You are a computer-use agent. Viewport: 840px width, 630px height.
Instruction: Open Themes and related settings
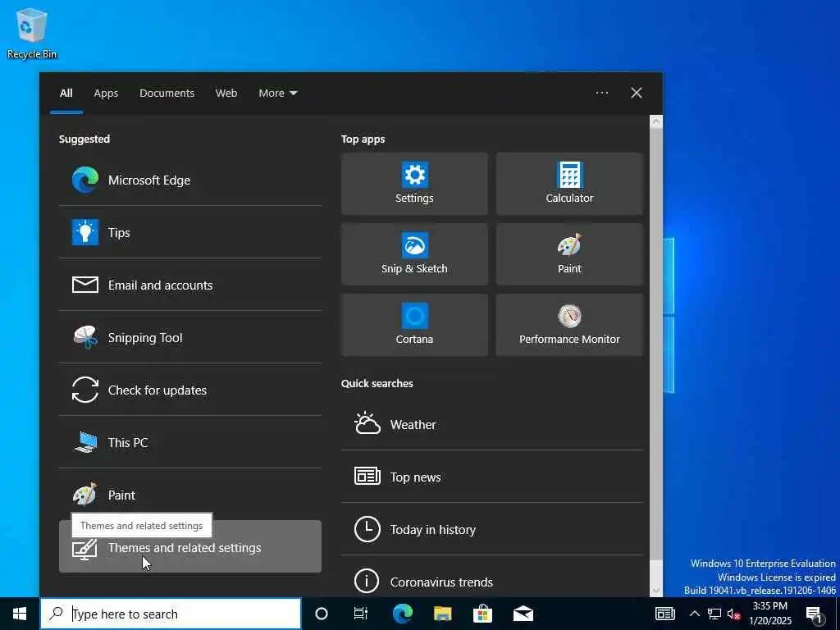pos(190,546)
